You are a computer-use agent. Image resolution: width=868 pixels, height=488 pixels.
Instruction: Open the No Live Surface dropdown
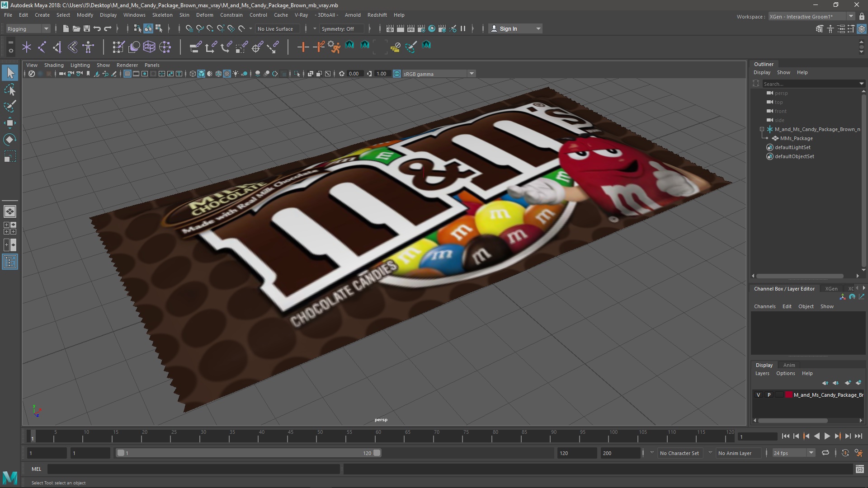(277, 28)
